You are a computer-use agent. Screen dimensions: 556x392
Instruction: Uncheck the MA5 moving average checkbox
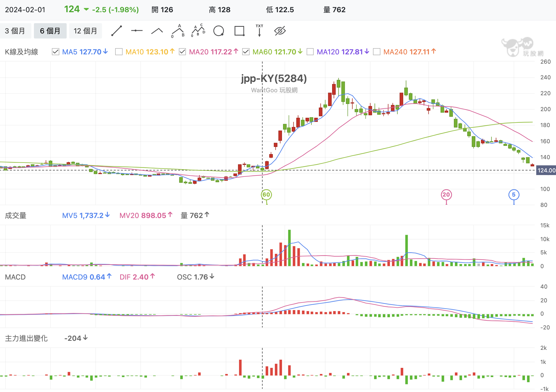[55, 52]
